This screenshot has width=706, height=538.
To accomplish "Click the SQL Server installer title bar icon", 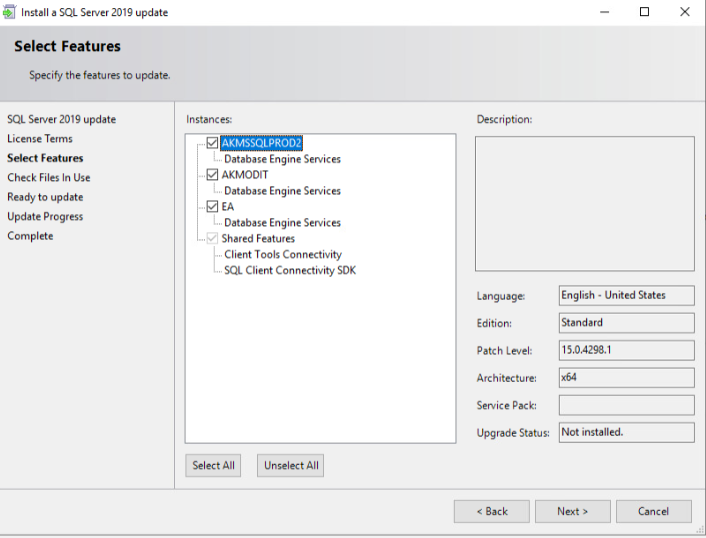I will pos(9,12).
